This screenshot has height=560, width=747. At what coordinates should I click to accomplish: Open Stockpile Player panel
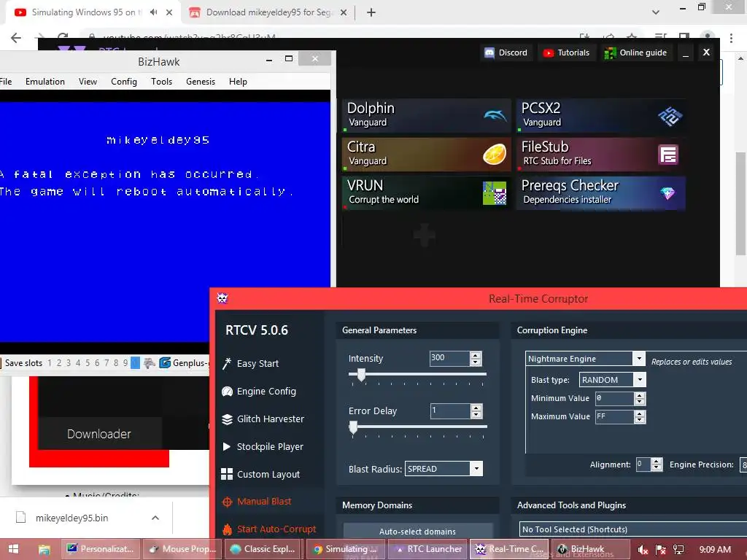[263, 446]
